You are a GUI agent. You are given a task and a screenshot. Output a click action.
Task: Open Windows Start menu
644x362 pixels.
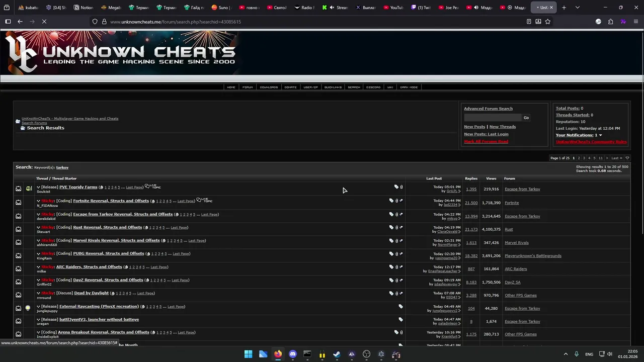pos(248,354)
